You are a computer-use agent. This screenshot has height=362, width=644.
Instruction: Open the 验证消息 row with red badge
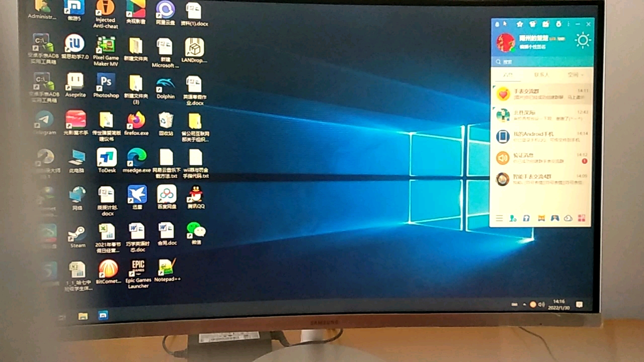tap(542, 158)
